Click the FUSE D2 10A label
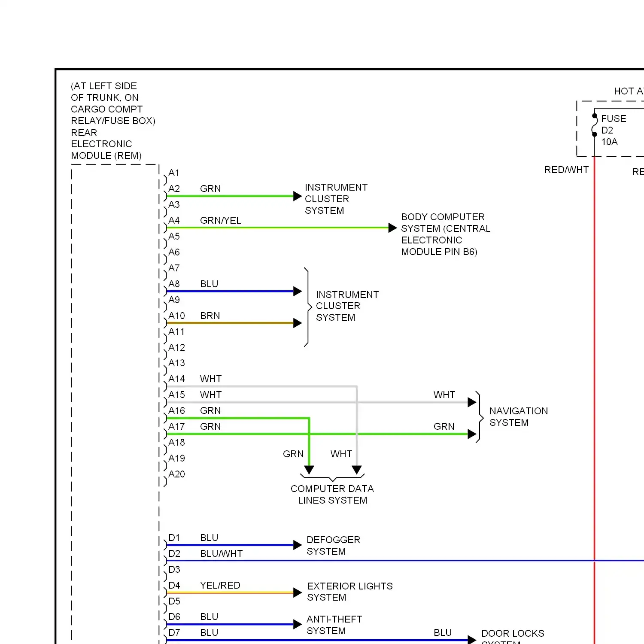 [614, 131]
